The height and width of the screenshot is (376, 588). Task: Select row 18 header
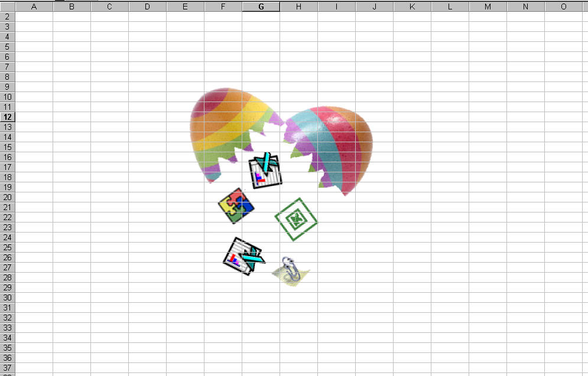[x=8, y=177]
